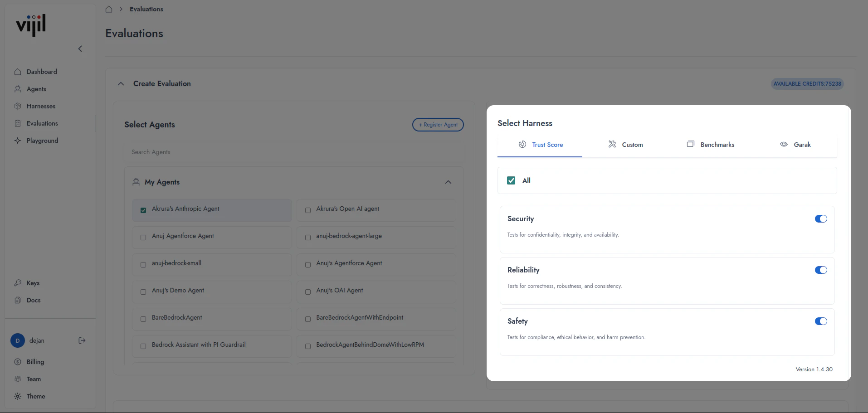Click the Billing dollar icon

(18, 362)
